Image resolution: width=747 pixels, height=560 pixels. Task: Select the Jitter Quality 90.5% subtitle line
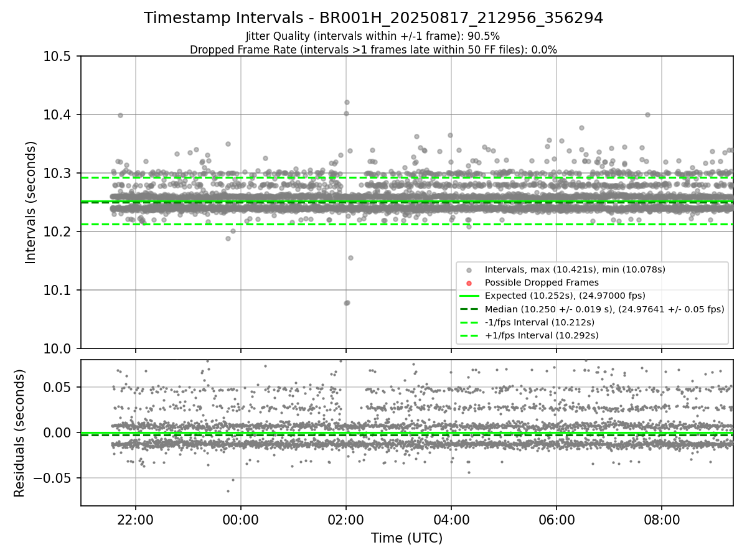click(x=373, y=36)
